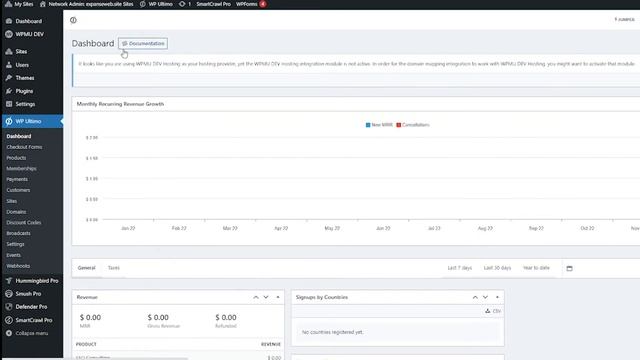The height and width of the screenshot is (360, 640).
Task: Toggle Cancellations legend swatch
Action: [x=398, y=125]
